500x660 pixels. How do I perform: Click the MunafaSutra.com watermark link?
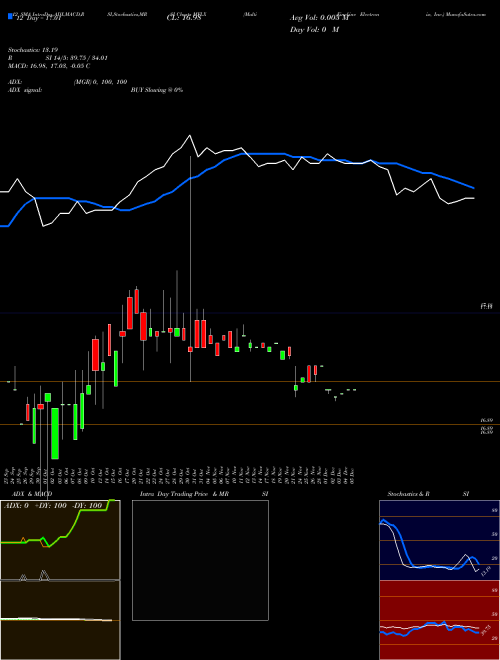click(x=466, y=14)
